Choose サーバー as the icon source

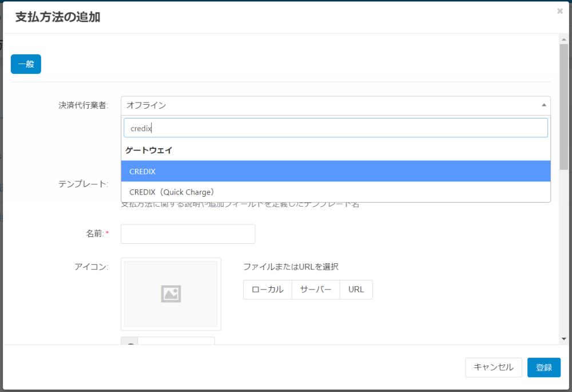pyautogui.click(x=316, y=290)
